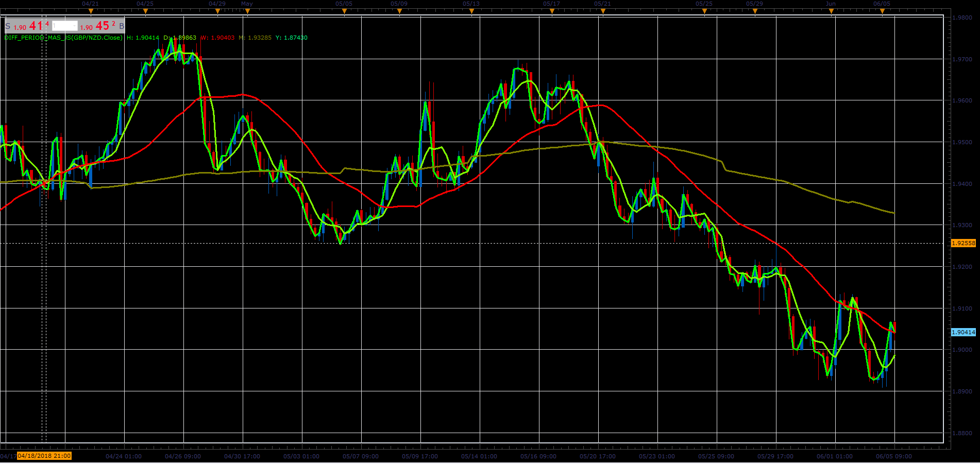Click the S sell button
This screenshot has height=464, width=980.
(x=8, y=26)
